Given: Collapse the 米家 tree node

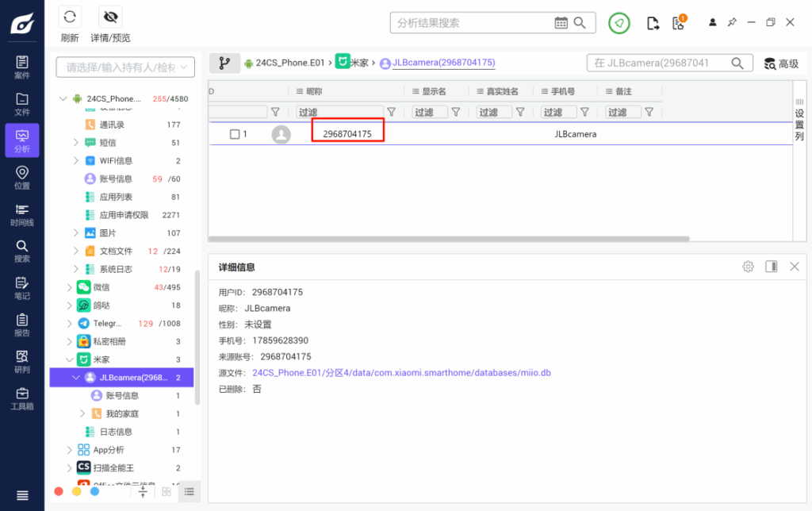Looking at the screenshot, I should 68,359.
